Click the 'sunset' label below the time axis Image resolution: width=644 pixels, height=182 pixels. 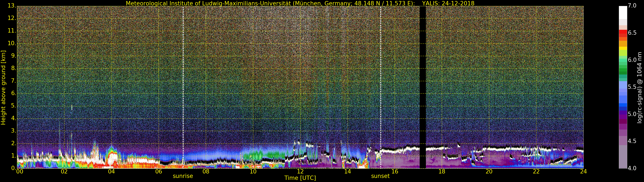coord(380,176)
